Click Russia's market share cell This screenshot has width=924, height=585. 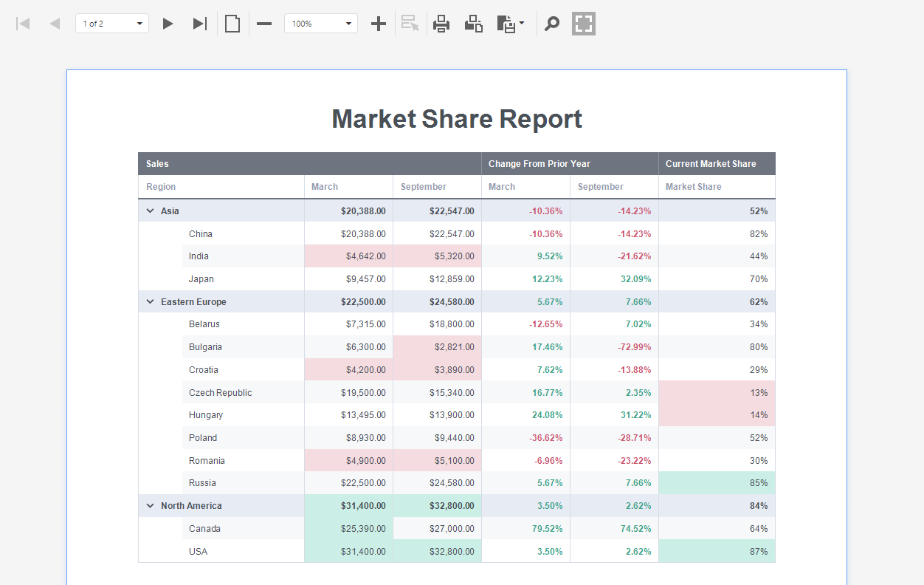pos(717,482)
